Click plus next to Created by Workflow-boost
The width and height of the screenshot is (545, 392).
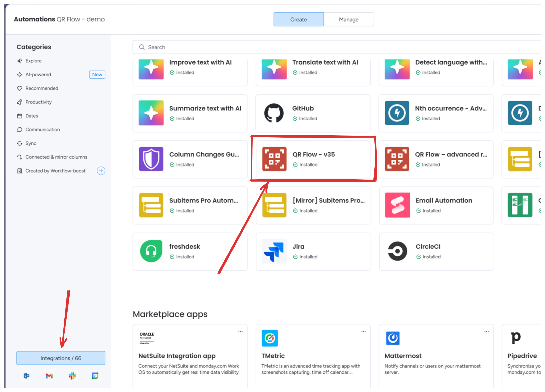101,171
